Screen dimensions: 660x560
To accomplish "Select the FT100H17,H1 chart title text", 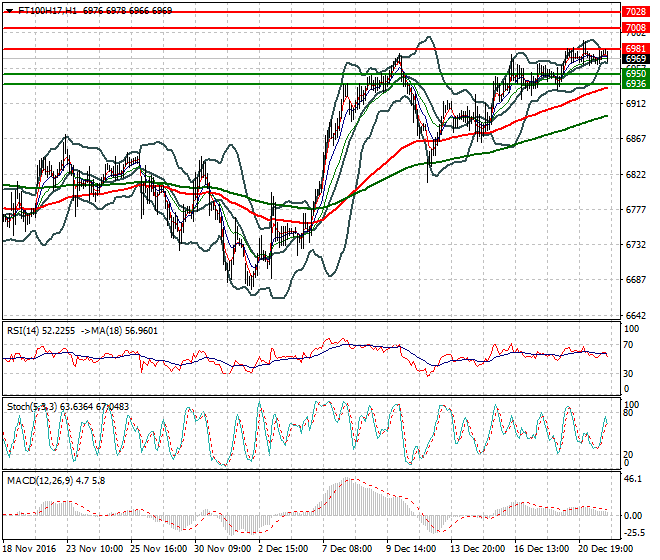I will pyautogui.click(x=48, y=11).
